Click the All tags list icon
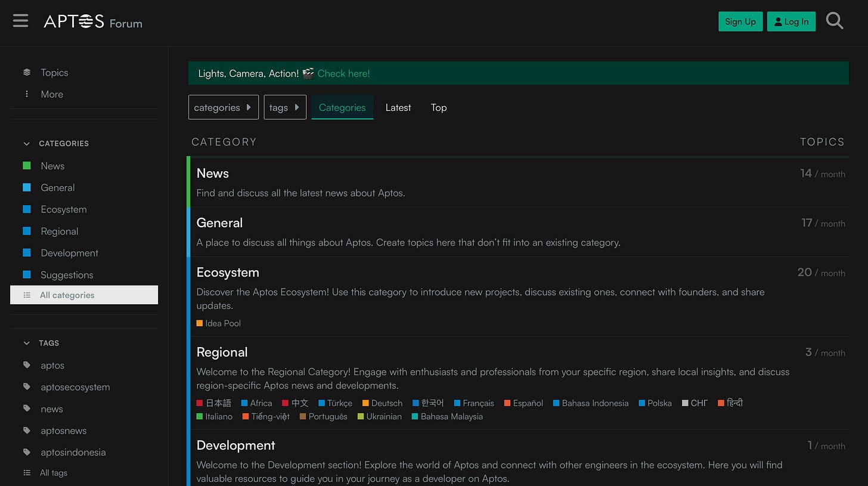868x486 pixels. [x=27, y=473]
